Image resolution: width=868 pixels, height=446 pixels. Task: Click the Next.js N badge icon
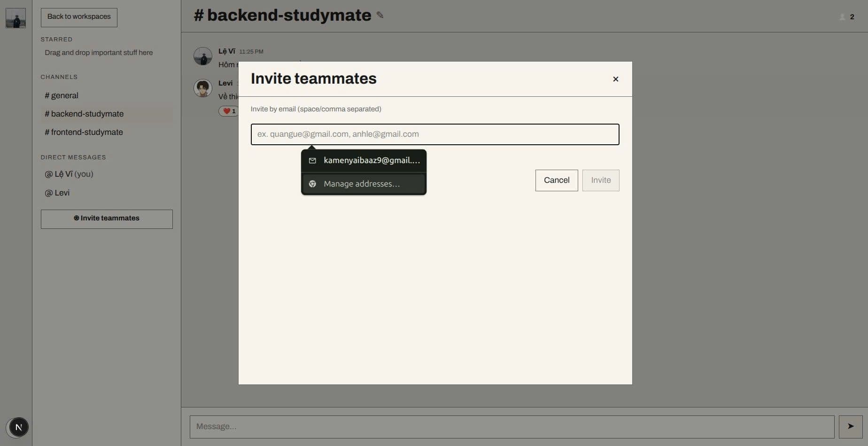pos(19,427)
